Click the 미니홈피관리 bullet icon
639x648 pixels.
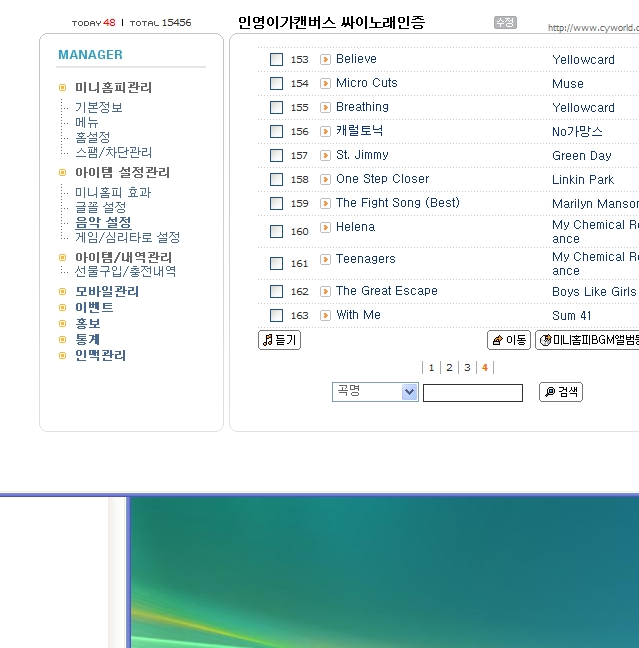click(62, 87)
